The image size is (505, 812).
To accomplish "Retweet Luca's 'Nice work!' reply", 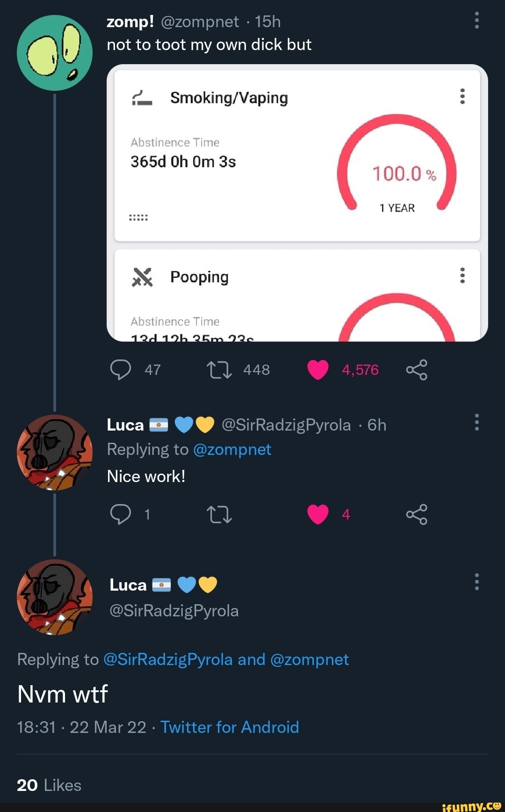I will (x=219, y=514).
